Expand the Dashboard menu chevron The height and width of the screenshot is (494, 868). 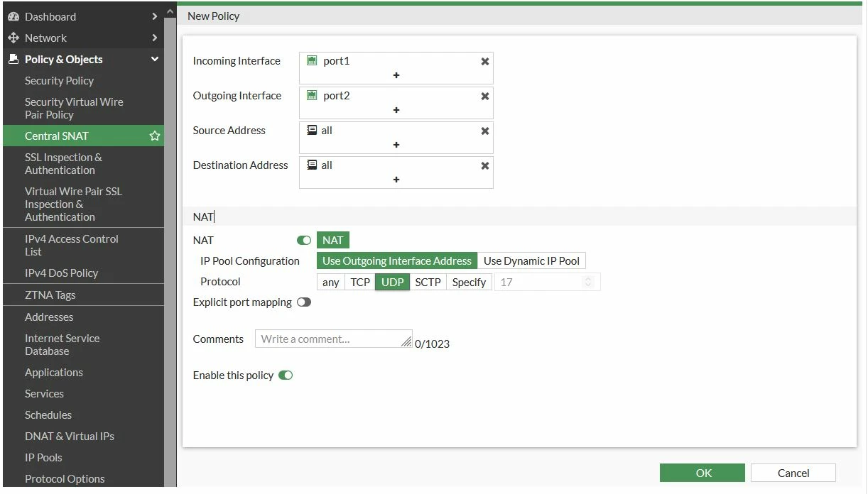155,16
